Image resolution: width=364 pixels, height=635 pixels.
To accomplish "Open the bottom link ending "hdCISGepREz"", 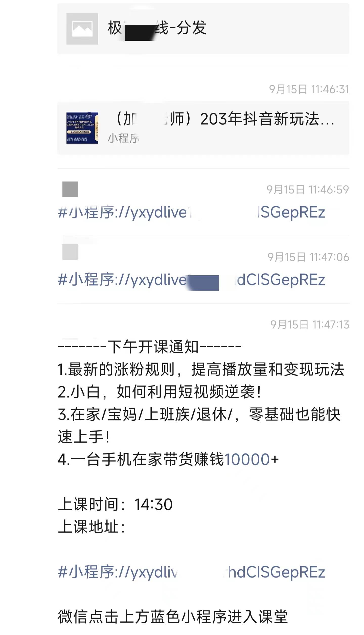I will click(x=191, y=572).
